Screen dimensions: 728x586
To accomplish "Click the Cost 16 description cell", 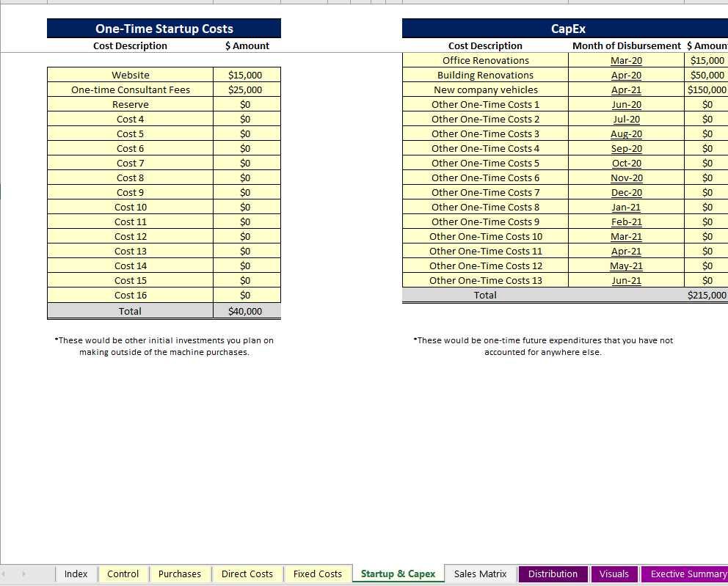I will [131, 295].
